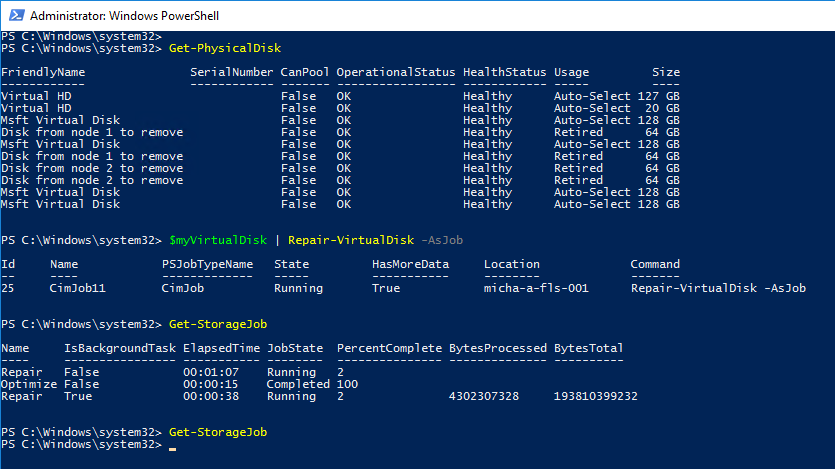Click the HasMoreData column header
Screen dimensions: 835x469
pyautogui.click(x=410, y=264)
